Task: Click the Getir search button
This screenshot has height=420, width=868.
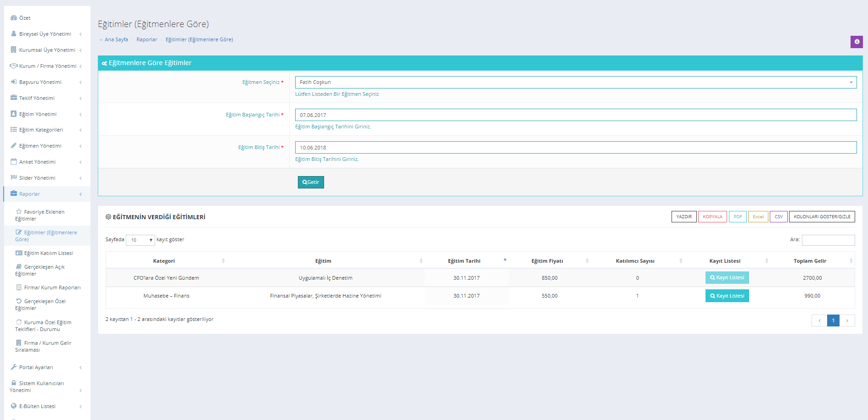Action: (311, 182)
